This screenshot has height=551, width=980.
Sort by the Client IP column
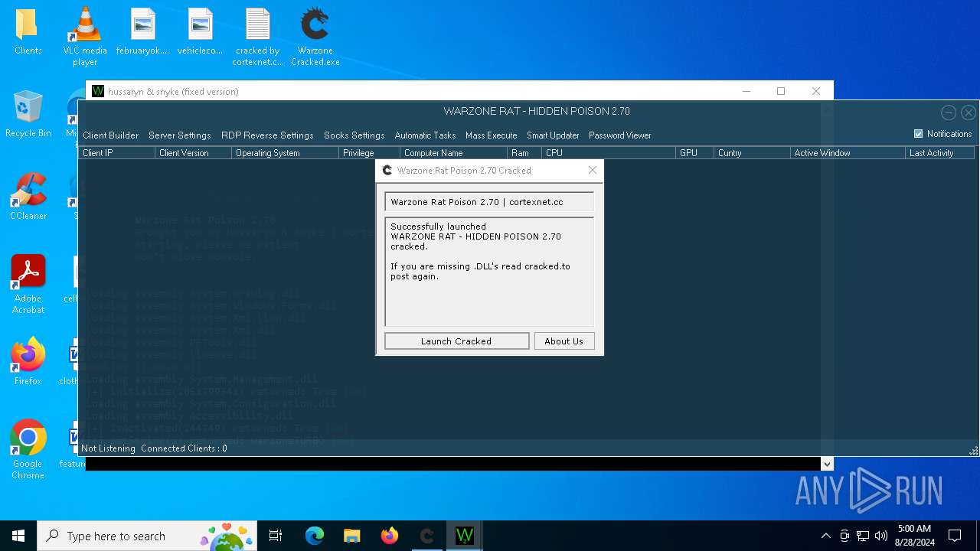tap(116, 153)
